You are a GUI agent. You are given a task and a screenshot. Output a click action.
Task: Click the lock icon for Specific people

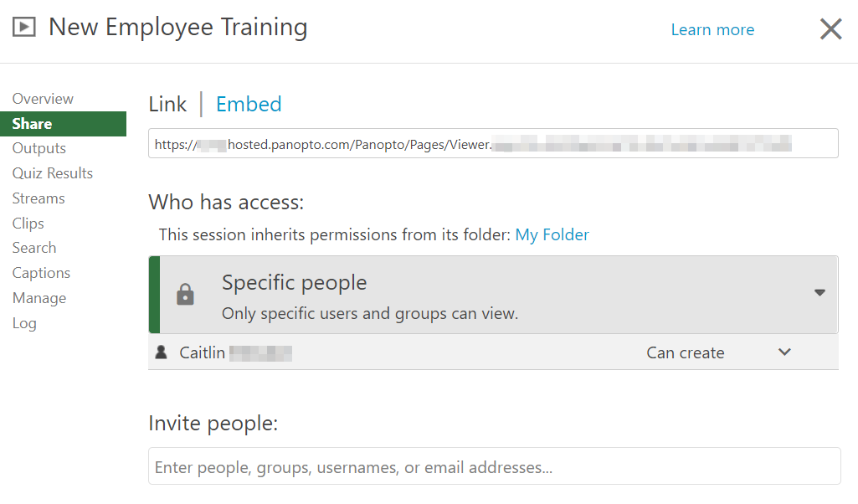tap(185, 295)
